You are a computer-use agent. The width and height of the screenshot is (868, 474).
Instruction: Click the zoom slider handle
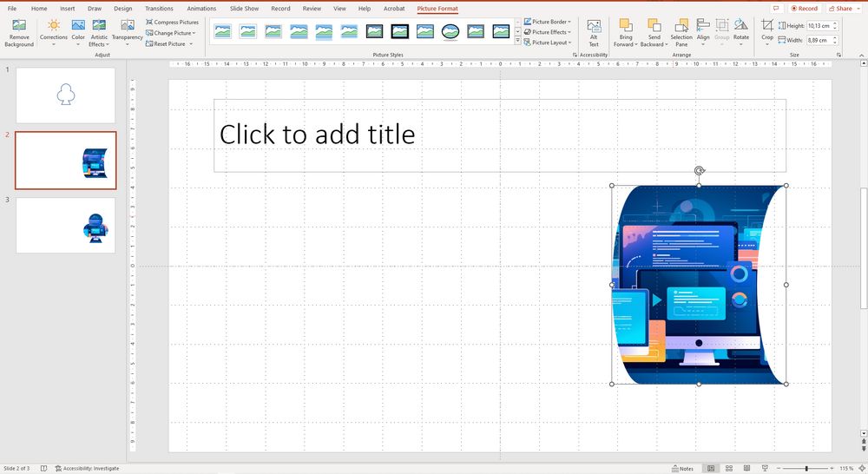point(806,469)
